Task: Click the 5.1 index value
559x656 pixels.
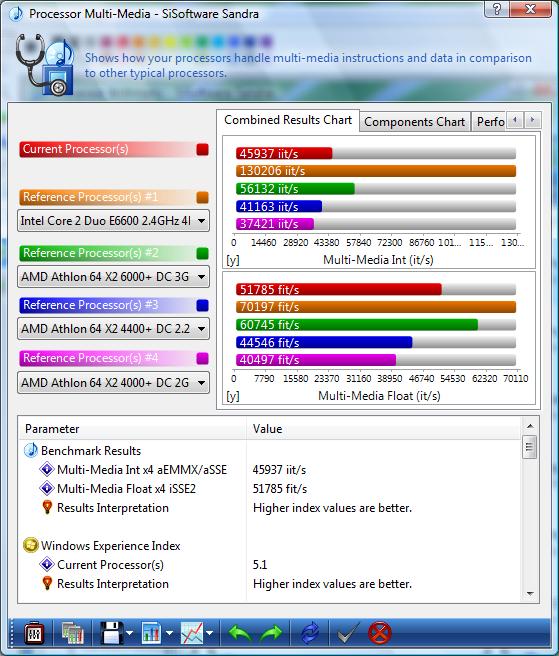Action: pyautogui.click(x=260, y=565)
